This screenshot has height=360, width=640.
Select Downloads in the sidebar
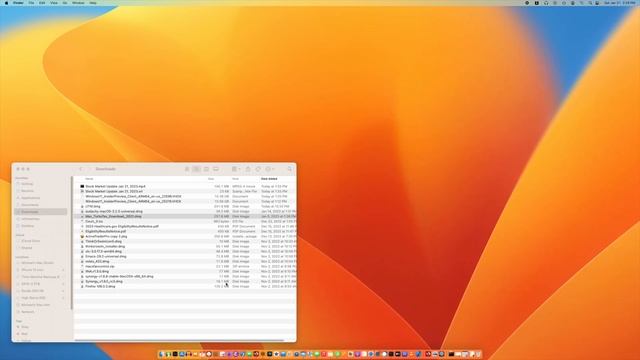pyautogui.click(x=41, y=212)
